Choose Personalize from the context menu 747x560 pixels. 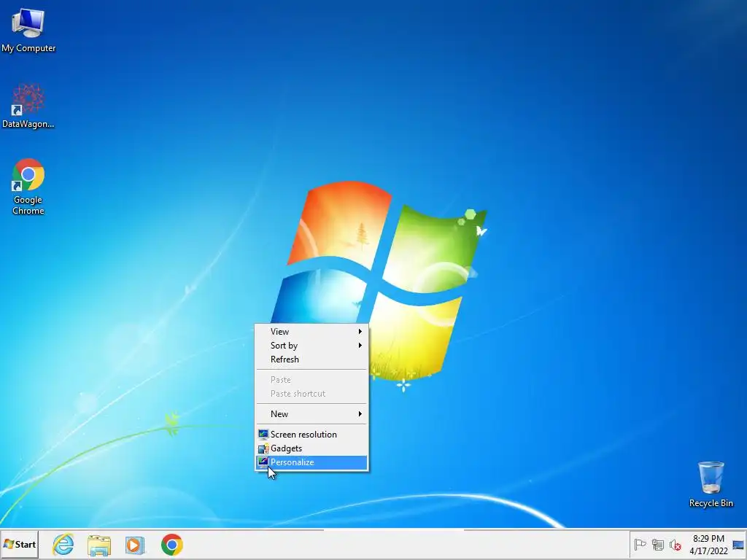pos(311,462)
